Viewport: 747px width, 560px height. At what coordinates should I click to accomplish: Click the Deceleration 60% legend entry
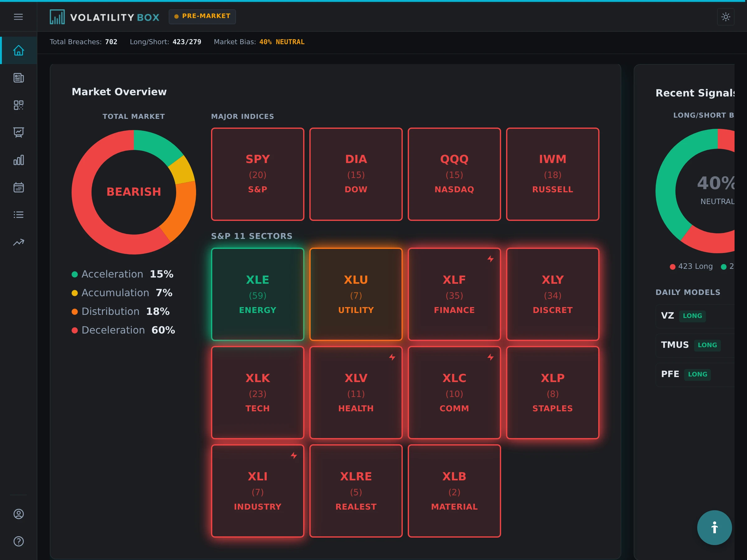[x=123, y=330]
